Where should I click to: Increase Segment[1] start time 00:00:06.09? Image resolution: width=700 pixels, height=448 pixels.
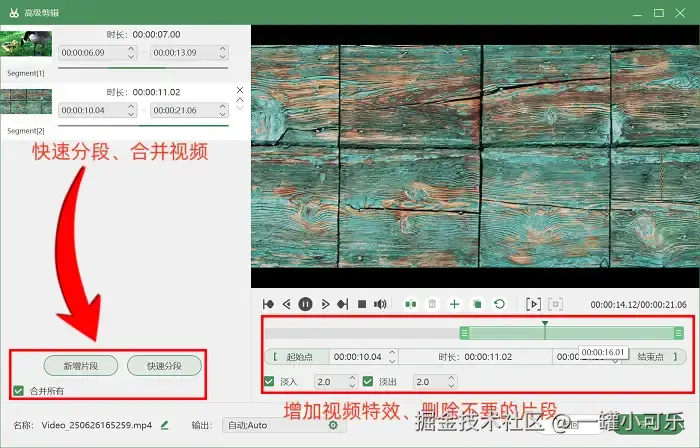pyautogui.click(x=131, y=49)
